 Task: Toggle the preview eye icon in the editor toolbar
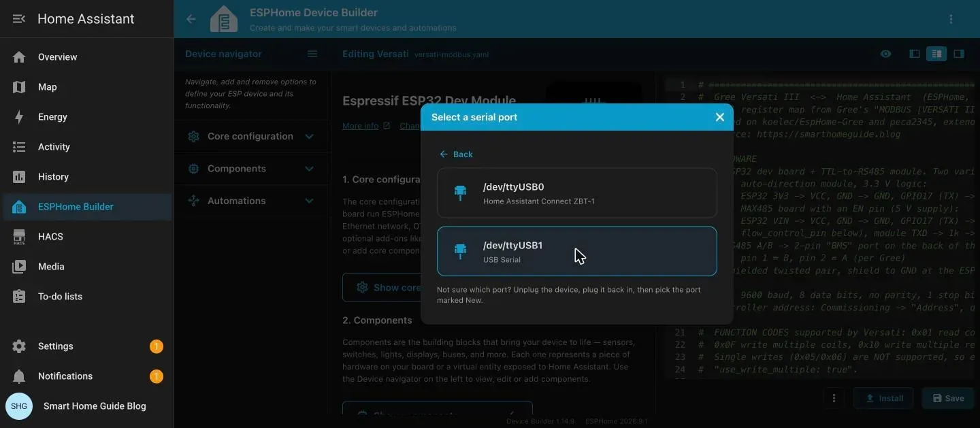885,54
